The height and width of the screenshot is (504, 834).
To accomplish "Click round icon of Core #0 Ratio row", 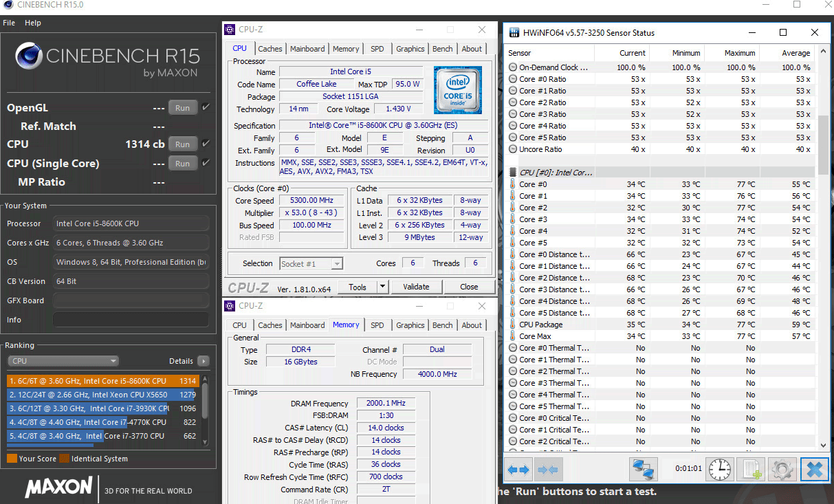I will [513, 79].
